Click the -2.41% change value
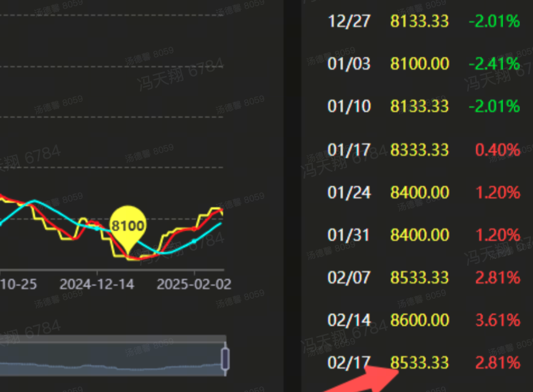The image size is (533, 392). click(494, 63)
